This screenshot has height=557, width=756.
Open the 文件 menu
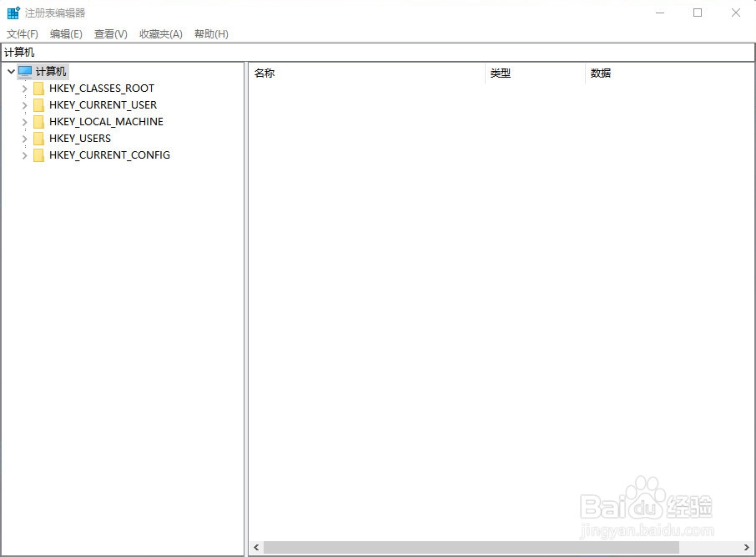(22, 33)
